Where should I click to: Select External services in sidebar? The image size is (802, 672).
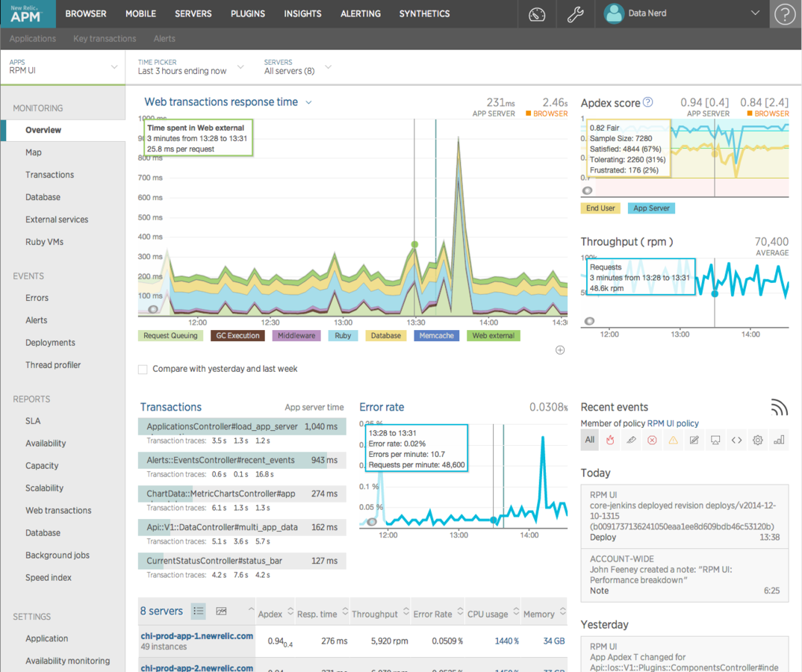[x=57, y=220]
